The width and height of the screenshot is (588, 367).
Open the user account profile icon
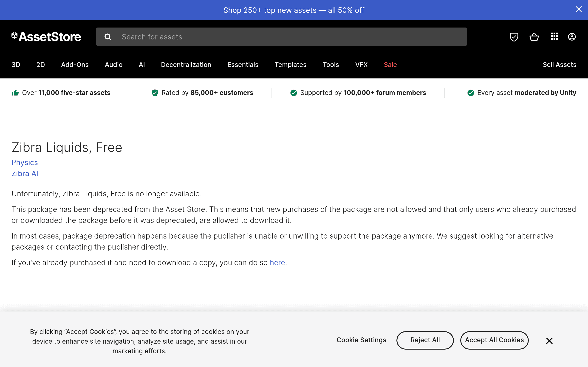click(572, 37)
